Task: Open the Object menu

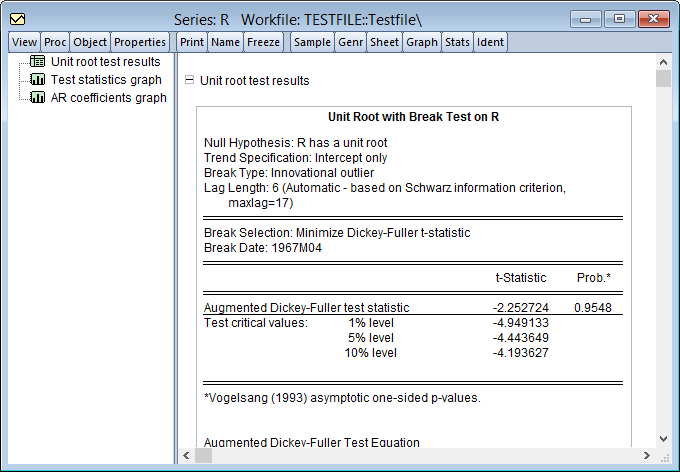Action: [x=90, y=42]
